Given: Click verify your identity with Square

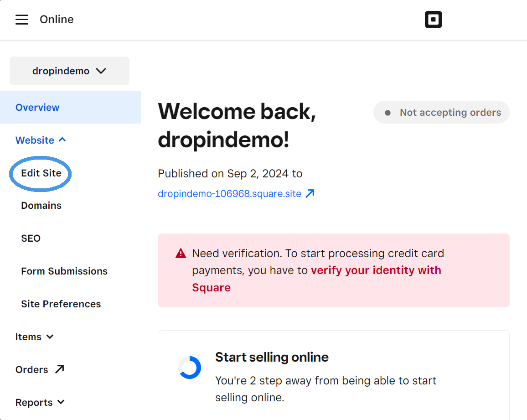Looking at the screenshot, I should pos(375,270).
